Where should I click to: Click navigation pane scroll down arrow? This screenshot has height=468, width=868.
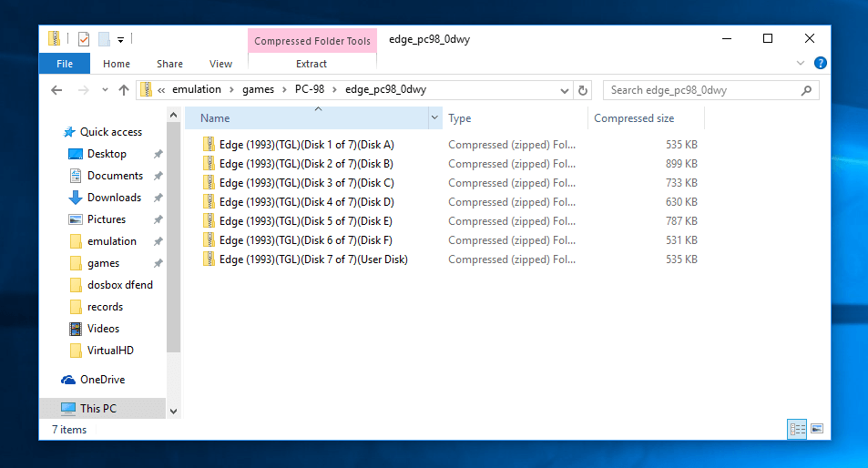point(173,411)
